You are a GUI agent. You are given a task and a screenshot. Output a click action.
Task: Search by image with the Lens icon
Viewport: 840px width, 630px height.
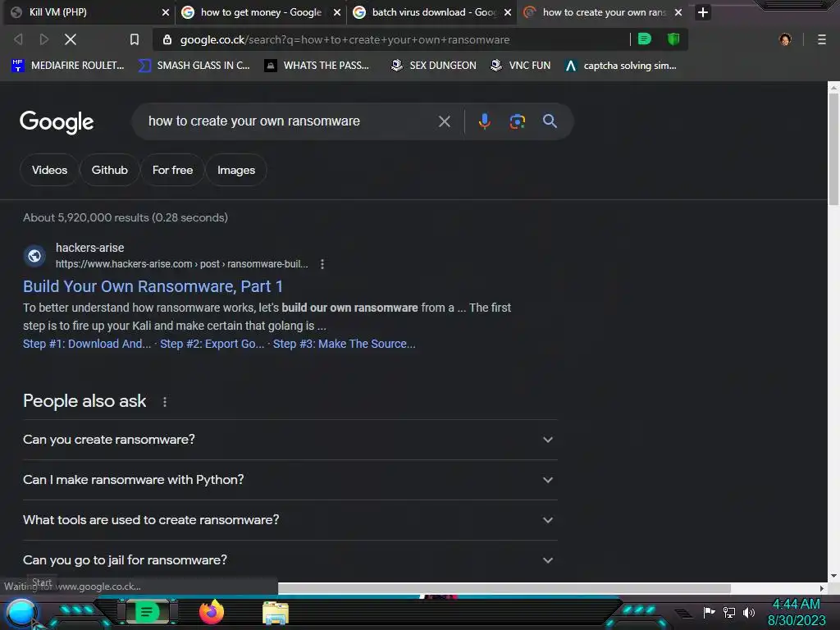[517, 121]
